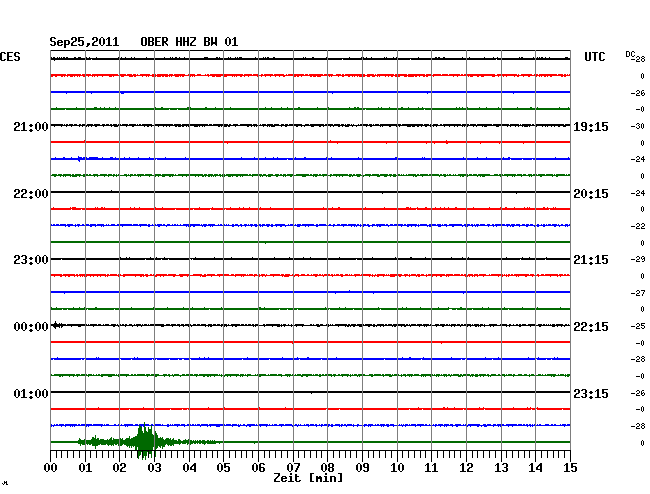Click minute axis tick label 03
The image size is (650, 494).
click(x=154, y=468)
